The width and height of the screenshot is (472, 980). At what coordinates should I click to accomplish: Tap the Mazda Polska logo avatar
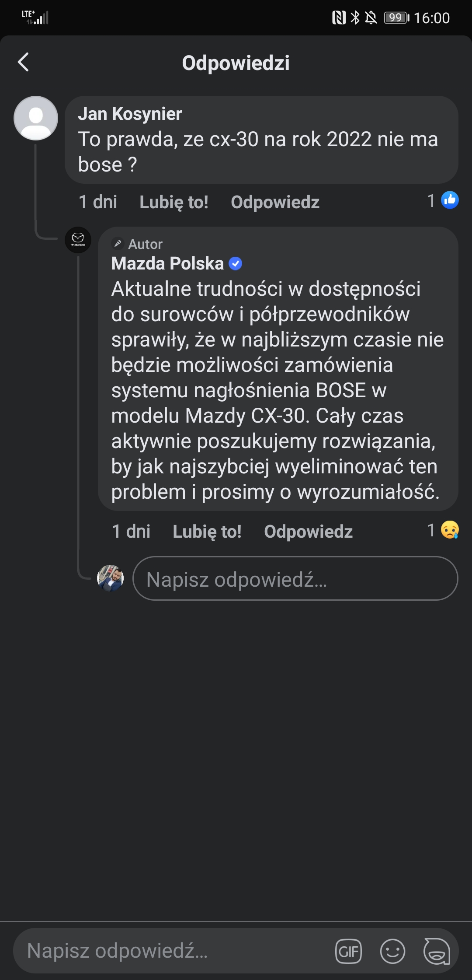[x=78, y=240]
